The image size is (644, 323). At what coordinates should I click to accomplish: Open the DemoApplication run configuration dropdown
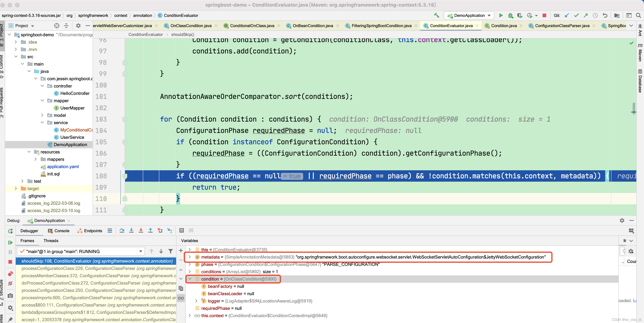(469, 16)
